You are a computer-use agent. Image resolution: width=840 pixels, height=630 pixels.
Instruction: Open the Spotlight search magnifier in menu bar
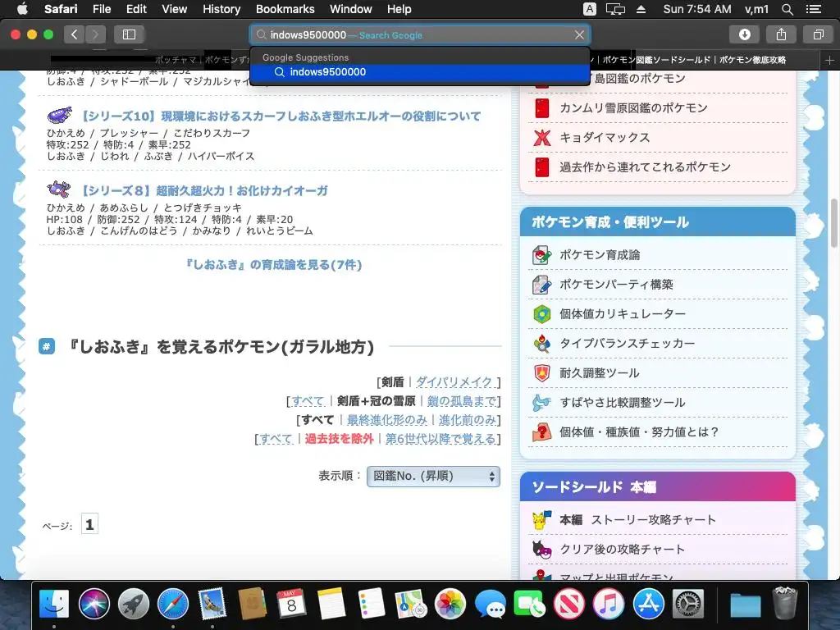[x=787, y=9]
